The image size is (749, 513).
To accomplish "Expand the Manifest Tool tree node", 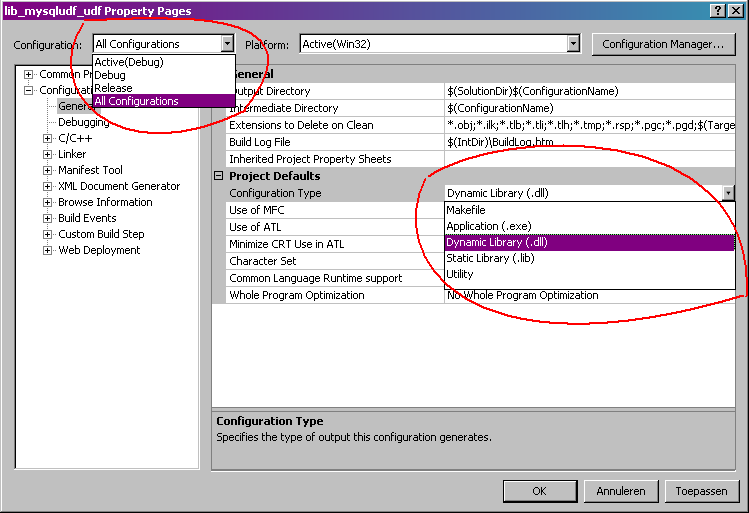I will click(47, 170).
